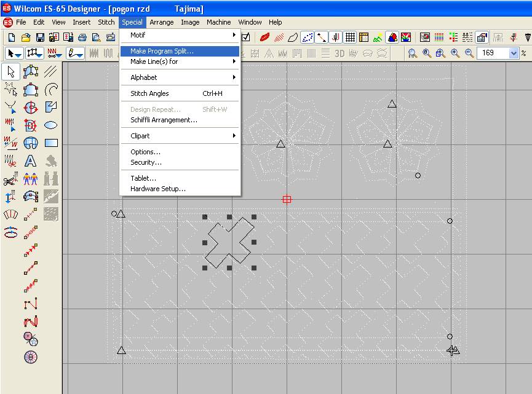Toggle the checkmark box in toolbar
Image resolution: width=532 pixels, height=394 pixels.
(246, 37)
